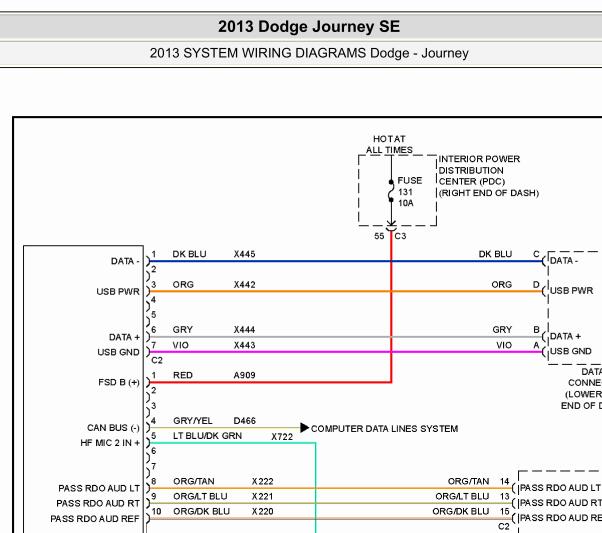The width and height of the screenshot is (602, 533).
Task: Click the 'RED' wire color label
Action: coord(183,375)
